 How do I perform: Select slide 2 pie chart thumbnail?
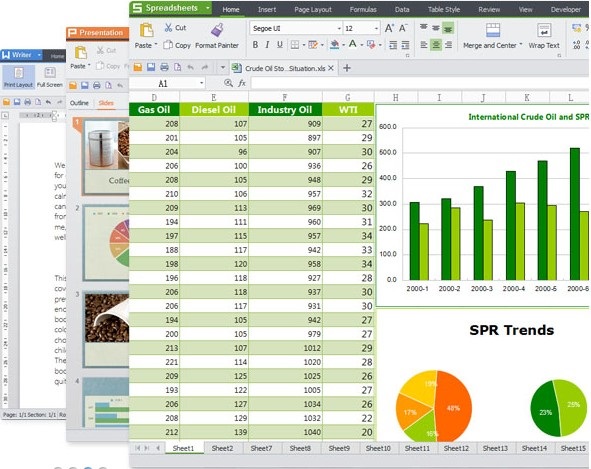(107, 243)
